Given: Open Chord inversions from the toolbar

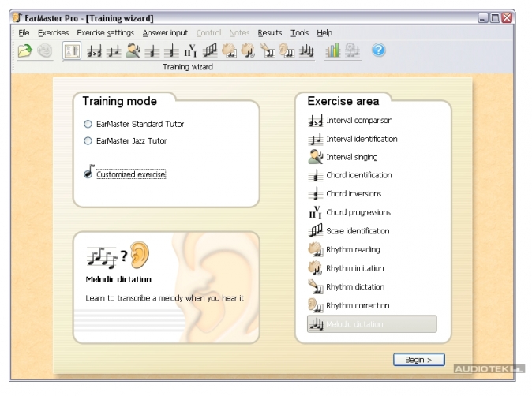Looking at the screenshot, I should click(171, 51).
